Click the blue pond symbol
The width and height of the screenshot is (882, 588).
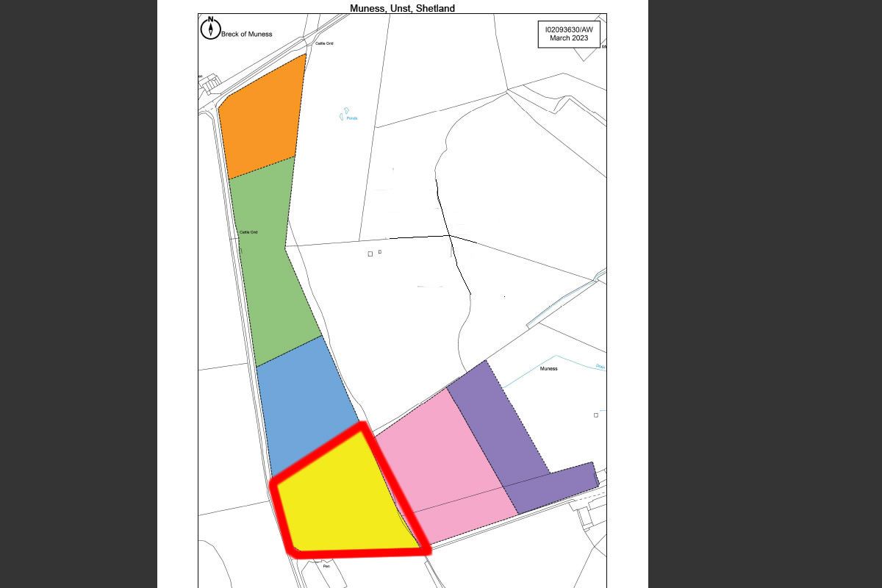click(343, 114)
